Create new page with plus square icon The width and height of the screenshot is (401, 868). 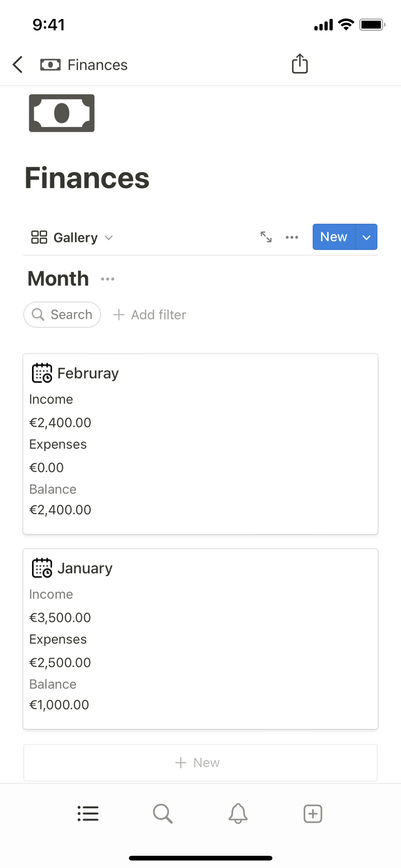point(313,813)
